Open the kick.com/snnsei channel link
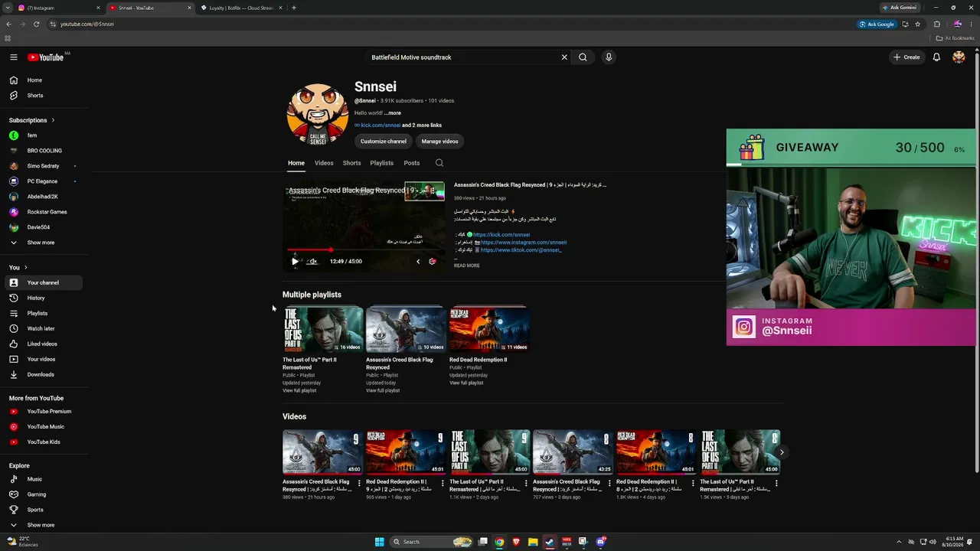 [x=381, y=126]
